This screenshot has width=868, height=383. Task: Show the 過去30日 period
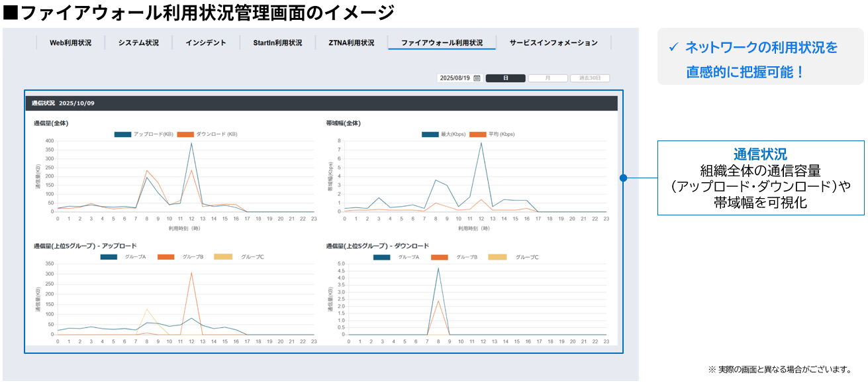pos(589,78)
